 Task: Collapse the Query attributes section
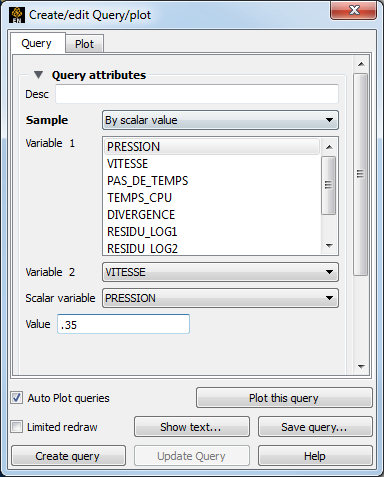(x=38, y=75)
